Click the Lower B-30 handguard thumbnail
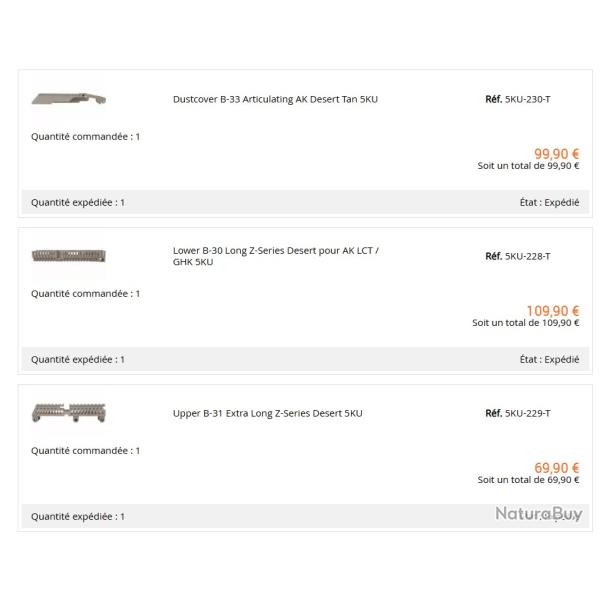600x600 pixels. click(x=69, y=256)
